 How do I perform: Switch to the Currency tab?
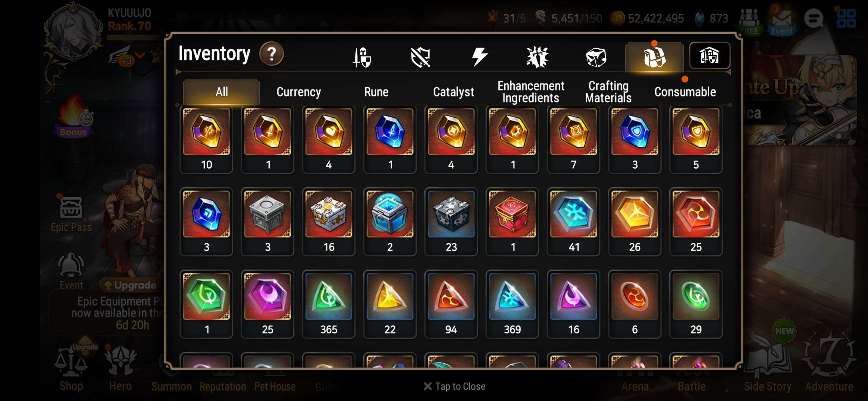(x=299, y=92)
